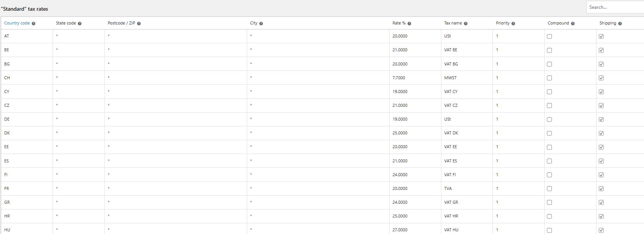This screenshot has height=234, width=644.
Task: Sort table by Country code header
Action: pos(17,23)
